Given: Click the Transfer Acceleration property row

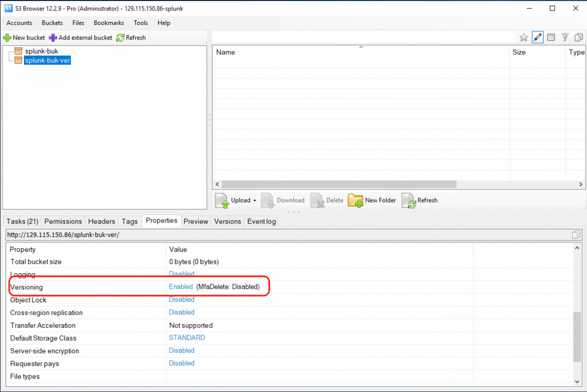Looking at the screenshot, I should tap(290, 325).
